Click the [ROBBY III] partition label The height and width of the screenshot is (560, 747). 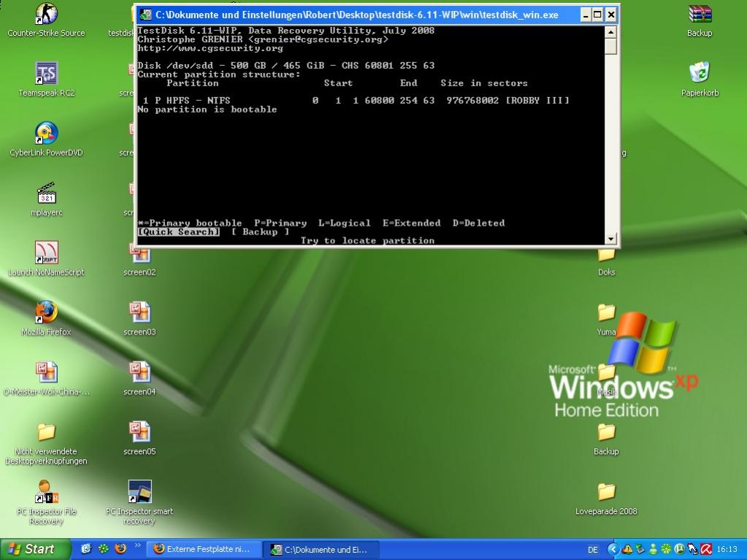pyautogui.click(x=537, y=101)
